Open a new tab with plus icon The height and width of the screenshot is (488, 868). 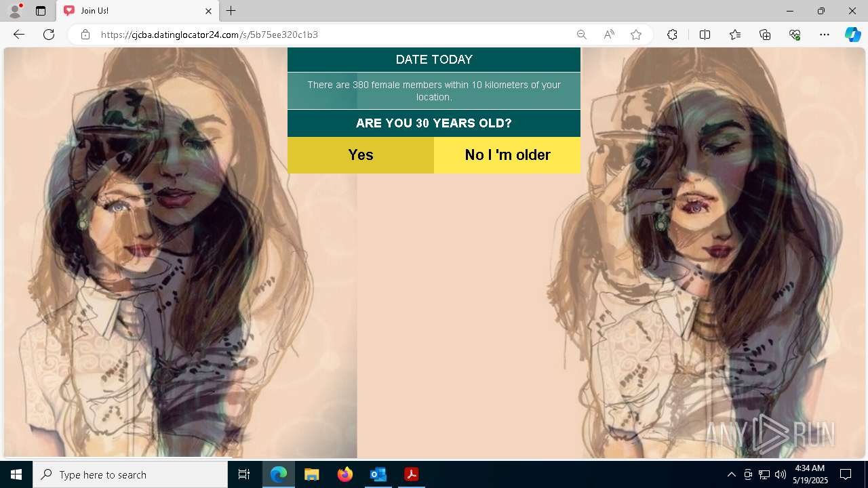click(x=231, y=11)
